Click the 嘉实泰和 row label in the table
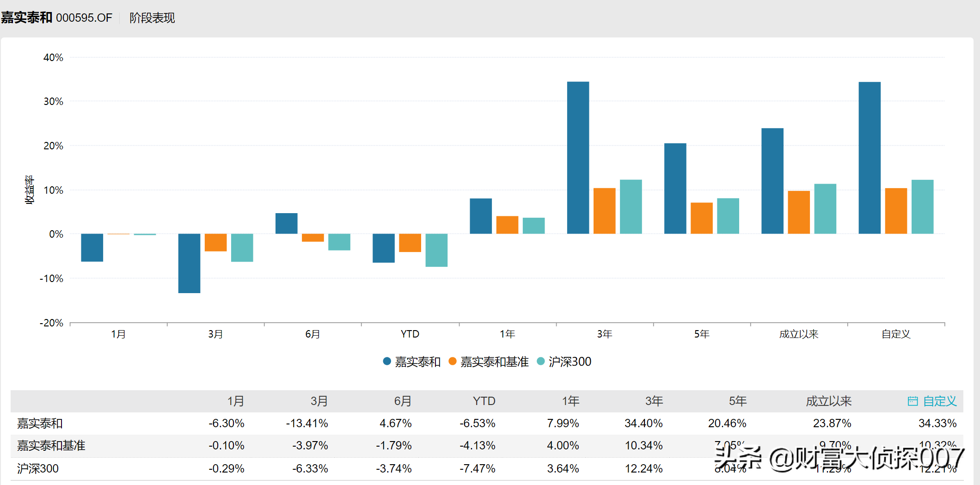This screenshot has height=485, width=980. coord(40,423)
